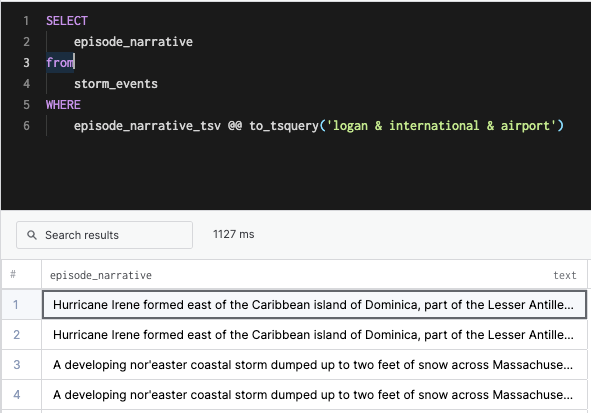This screenshot has width=591, height=413.
Task: Select the row 4 nor'easter narrative cell
Action: pyautogui.click(x=314, y=395)
